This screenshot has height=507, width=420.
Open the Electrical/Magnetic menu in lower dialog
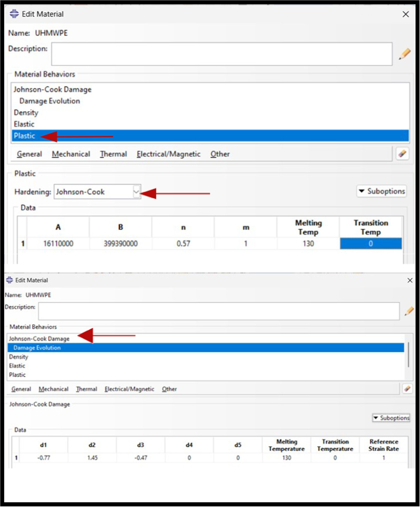click(129, 389)
